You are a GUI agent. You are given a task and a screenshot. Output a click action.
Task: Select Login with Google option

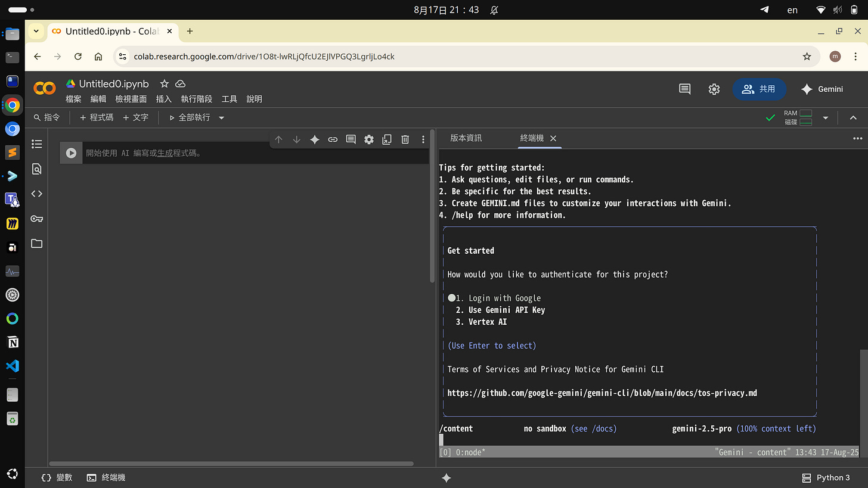pyautogui.click(x=499, y=298)
